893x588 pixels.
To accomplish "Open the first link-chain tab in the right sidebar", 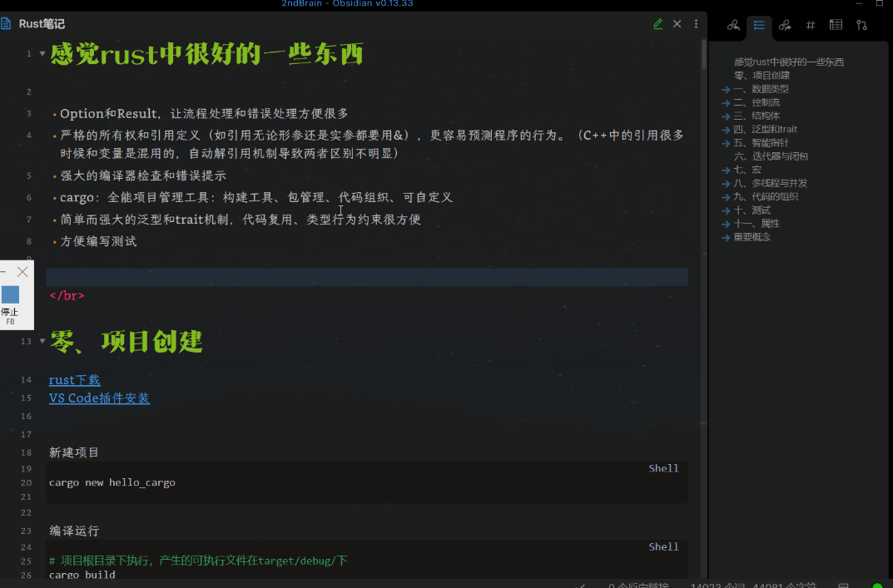I will tap(733, 25).
